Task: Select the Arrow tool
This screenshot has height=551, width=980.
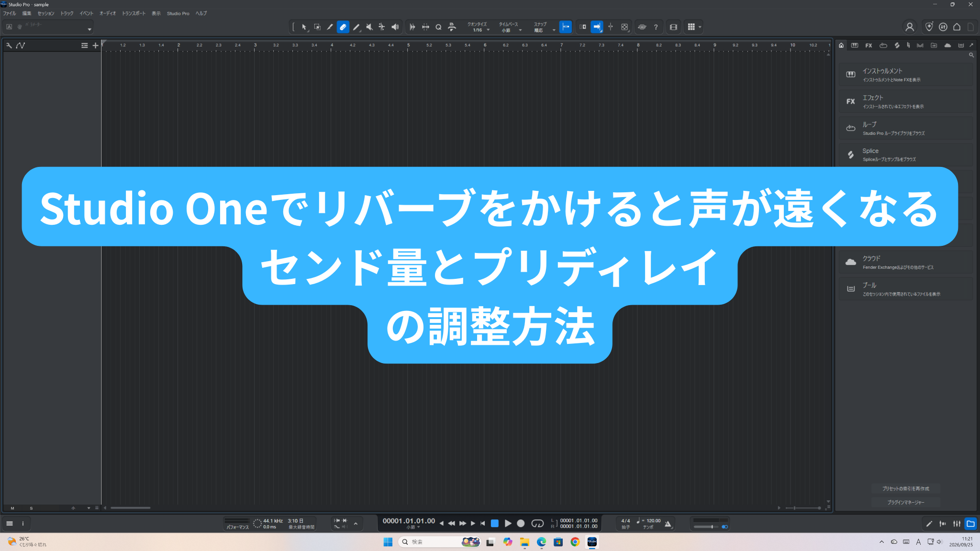Action: point(304,27)
